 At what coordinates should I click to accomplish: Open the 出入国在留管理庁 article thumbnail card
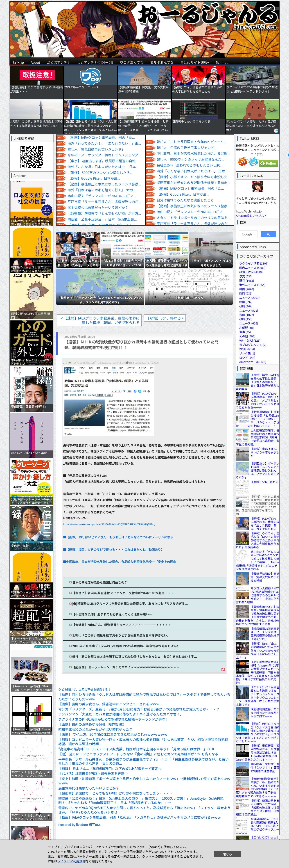click(167, 250)
